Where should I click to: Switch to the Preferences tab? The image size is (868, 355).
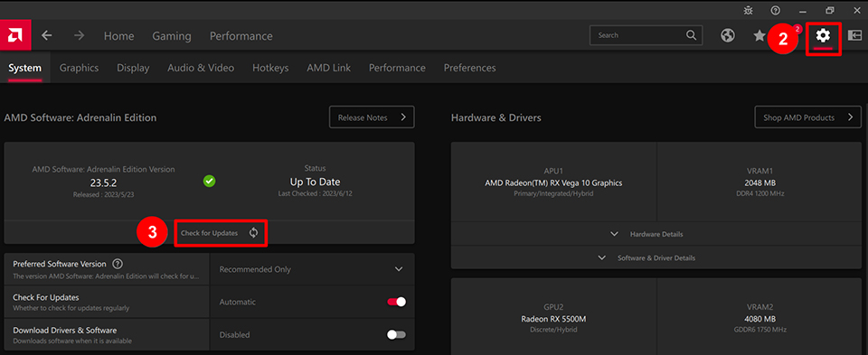469,68
